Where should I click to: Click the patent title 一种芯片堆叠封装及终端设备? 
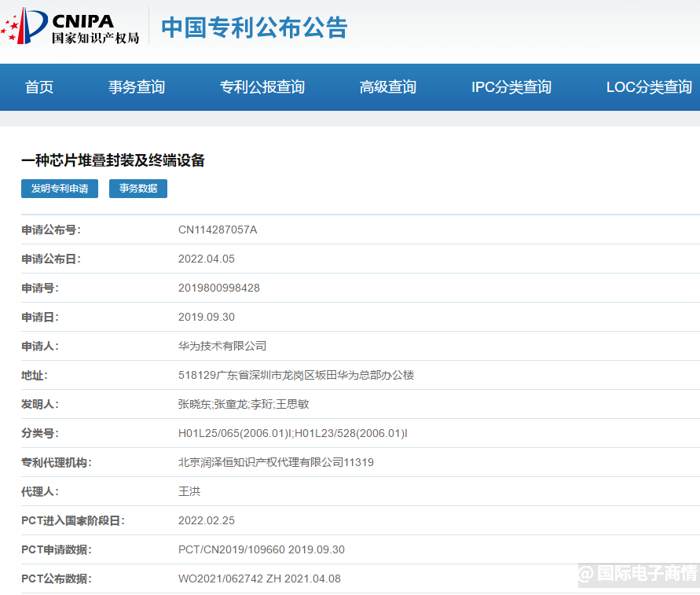(x=113, y=160)
